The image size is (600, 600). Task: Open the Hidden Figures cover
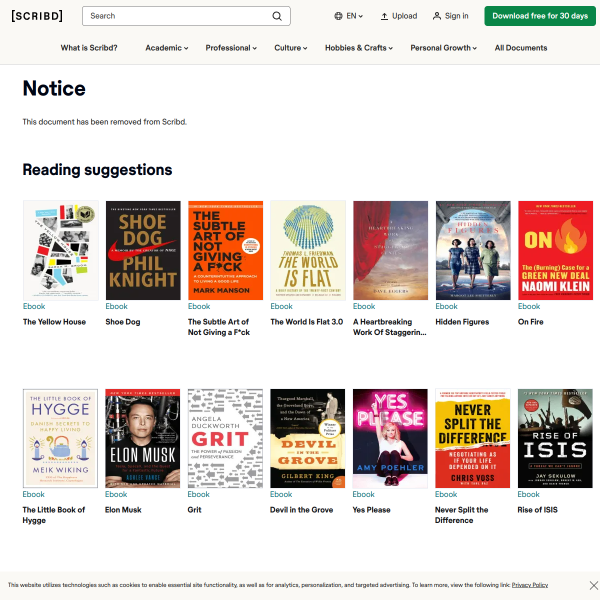[x=473, y=250]
